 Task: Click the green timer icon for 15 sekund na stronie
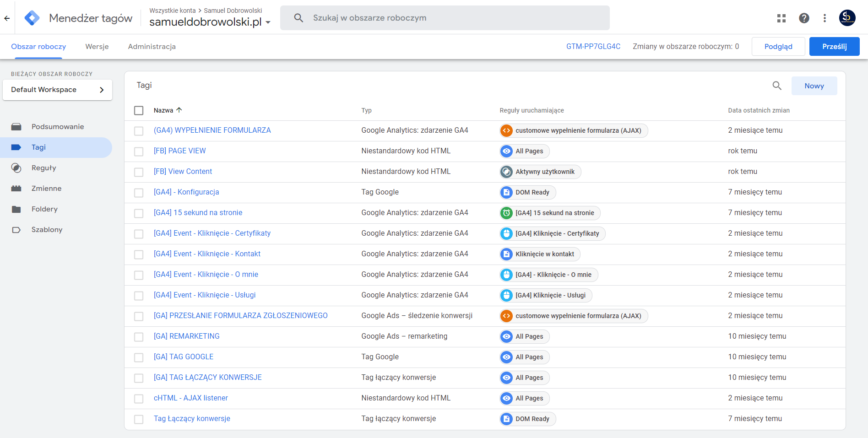pyautogui.click(x=506, y=213)
